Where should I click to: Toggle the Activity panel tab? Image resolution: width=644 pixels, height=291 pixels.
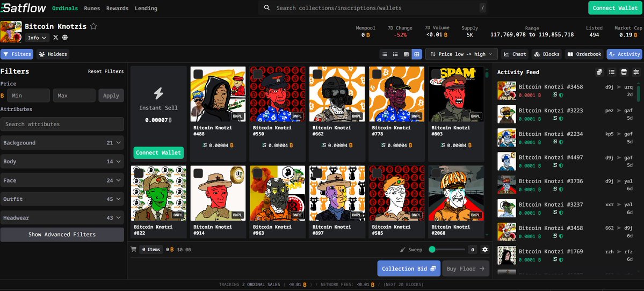pos(624,54)
